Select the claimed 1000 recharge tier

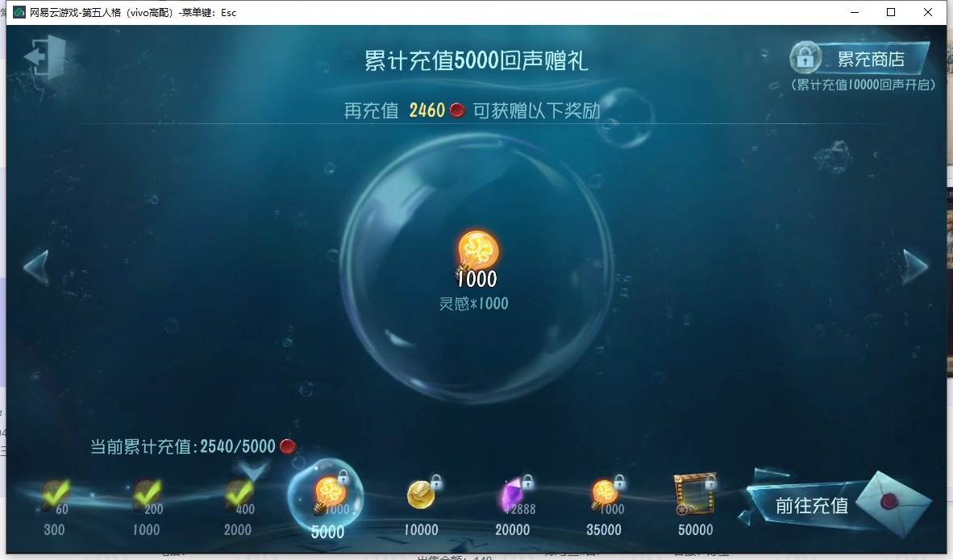(147, 508)
